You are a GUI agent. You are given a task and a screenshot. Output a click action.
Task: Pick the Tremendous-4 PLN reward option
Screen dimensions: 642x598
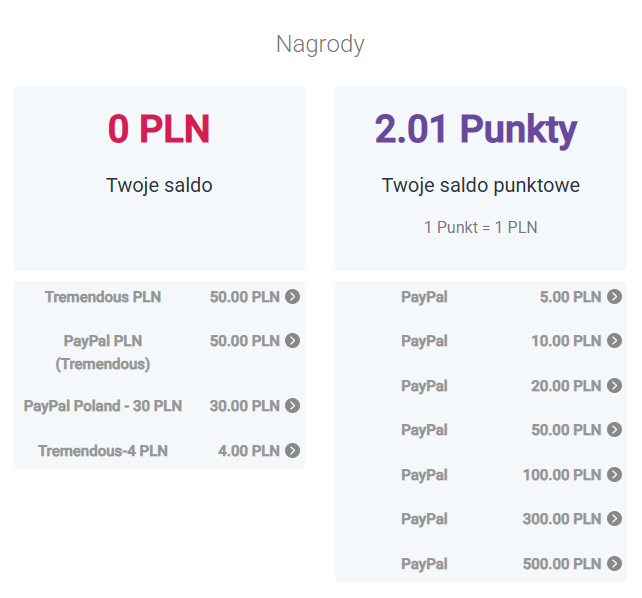103,451
